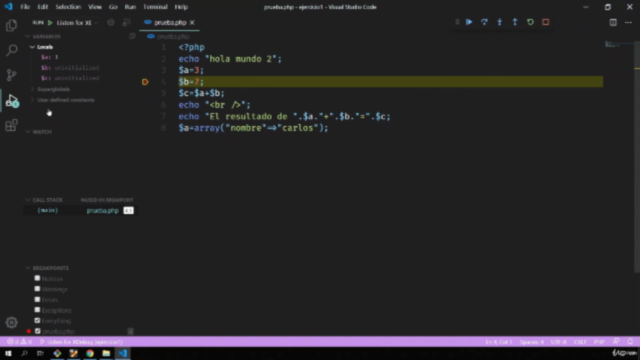Open the Extensions view
This screenshot has height=360, width=640.
click(11, 125)
